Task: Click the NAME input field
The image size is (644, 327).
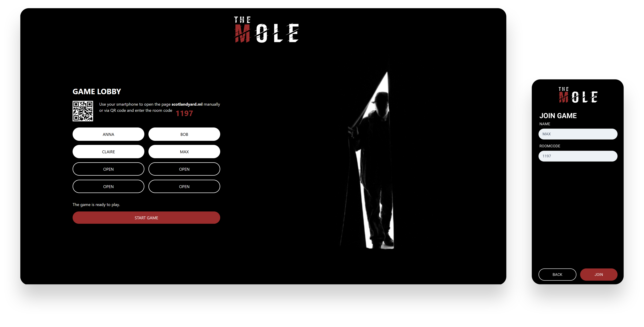Action: (578, 134)
